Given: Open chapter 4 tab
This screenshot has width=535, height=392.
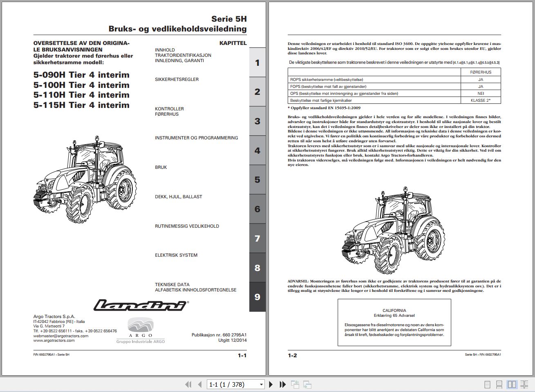Looking at the screenshot, I should click(257, 150).
